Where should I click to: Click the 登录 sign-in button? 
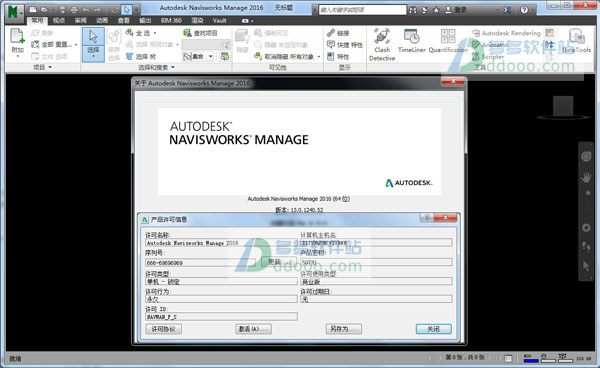[x=456, y=10]
